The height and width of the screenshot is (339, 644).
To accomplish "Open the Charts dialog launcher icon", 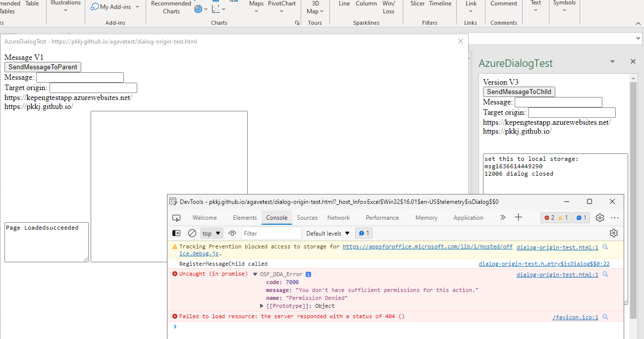I will pos(298,22).
